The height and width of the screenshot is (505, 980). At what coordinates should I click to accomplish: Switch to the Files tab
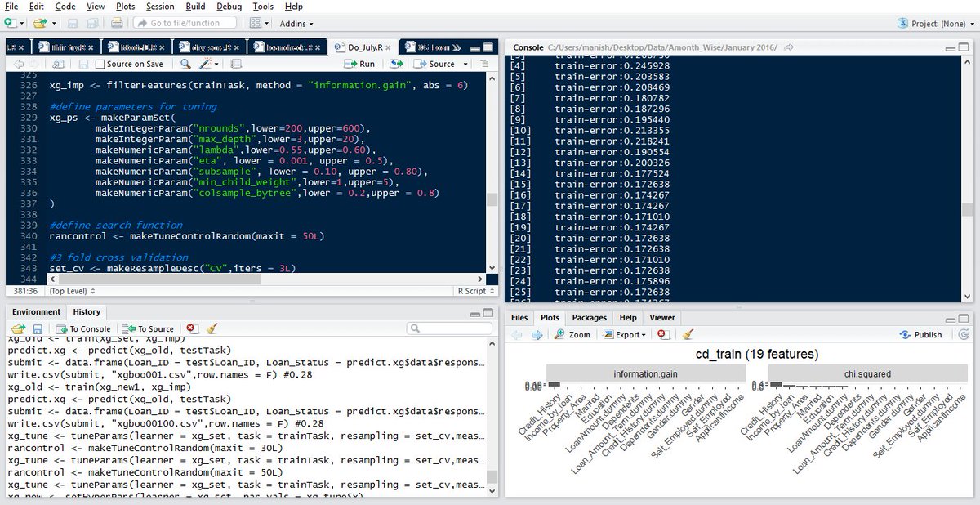pyautogui.click(x=519, y=317)
